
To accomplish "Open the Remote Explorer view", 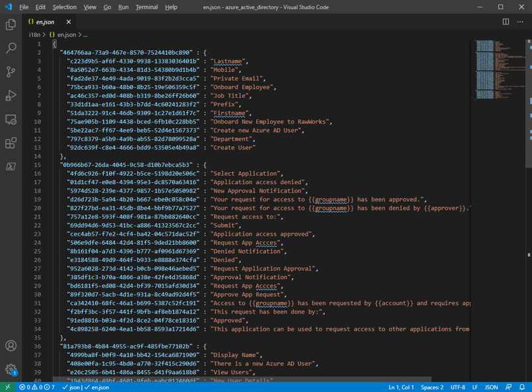I will 11,119.
